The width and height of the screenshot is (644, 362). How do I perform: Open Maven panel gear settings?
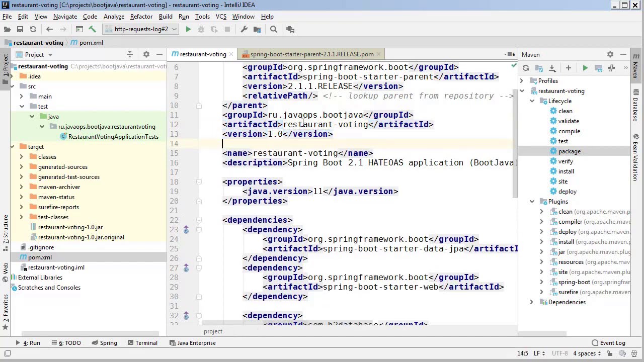click(x=610, y=54)
